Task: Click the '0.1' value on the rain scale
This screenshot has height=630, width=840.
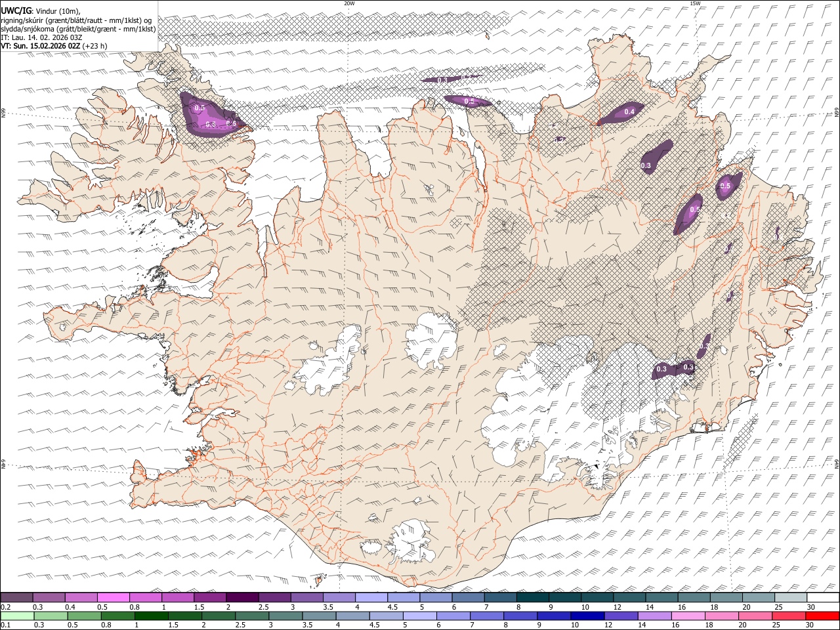Action: point(6,625)
